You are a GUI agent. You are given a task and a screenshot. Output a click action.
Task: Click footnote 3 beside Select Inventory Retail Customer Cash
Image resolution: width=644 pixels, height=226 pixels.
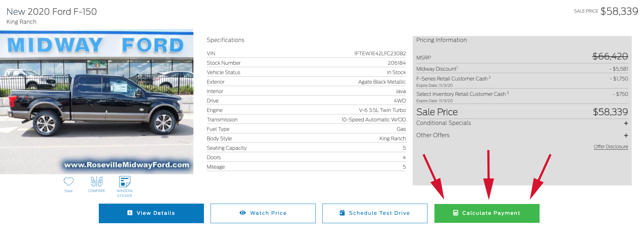coord(508,93)
